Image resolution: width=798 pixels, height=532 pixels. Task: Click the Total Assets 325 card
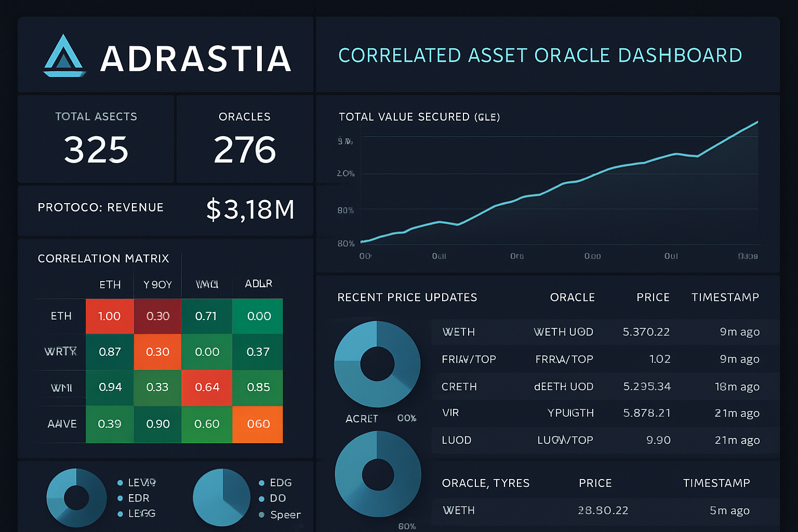pyautogui.click(x=96, y=139)
